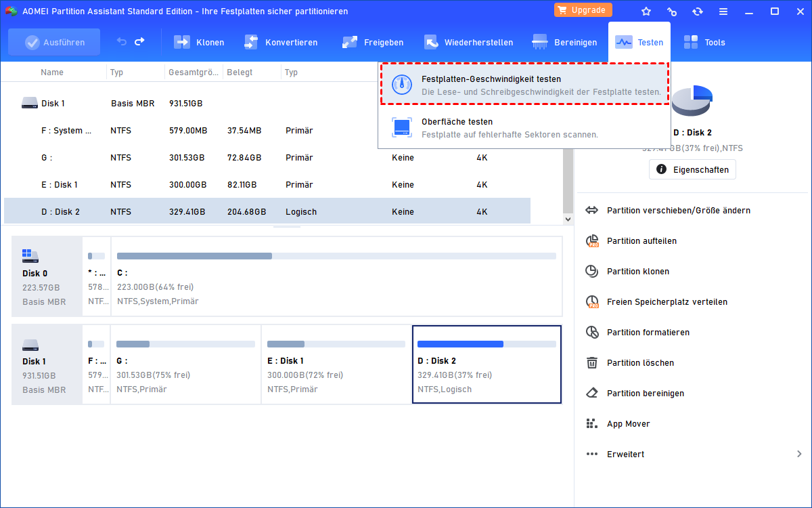Screen dimensions: 812x508
Task: Click the star favorites icon in title bar
Action: coord(646,12)
